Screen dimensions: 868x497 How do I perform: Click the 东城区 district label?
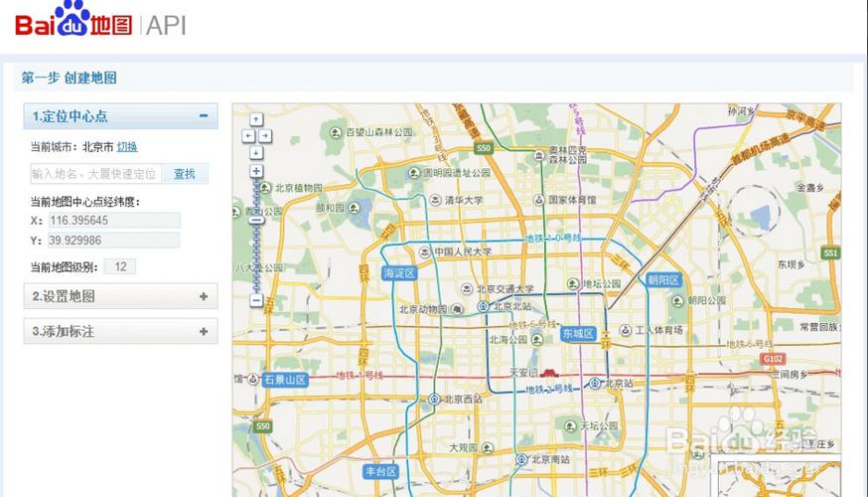(x=578, y=334)
